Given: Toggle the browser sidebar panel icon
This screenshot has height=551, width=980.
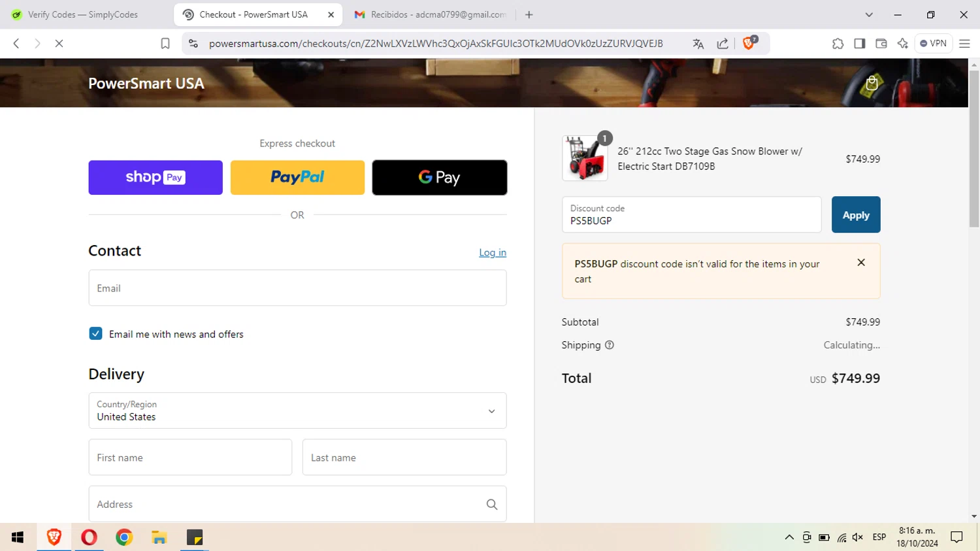Looking at the screenshot, I should (860, 44).
